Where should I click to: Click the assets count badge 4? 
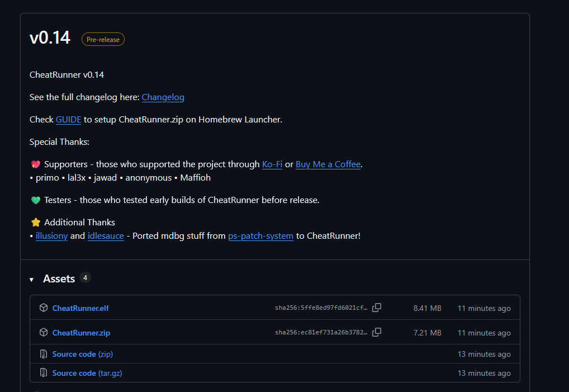point(85,278)
